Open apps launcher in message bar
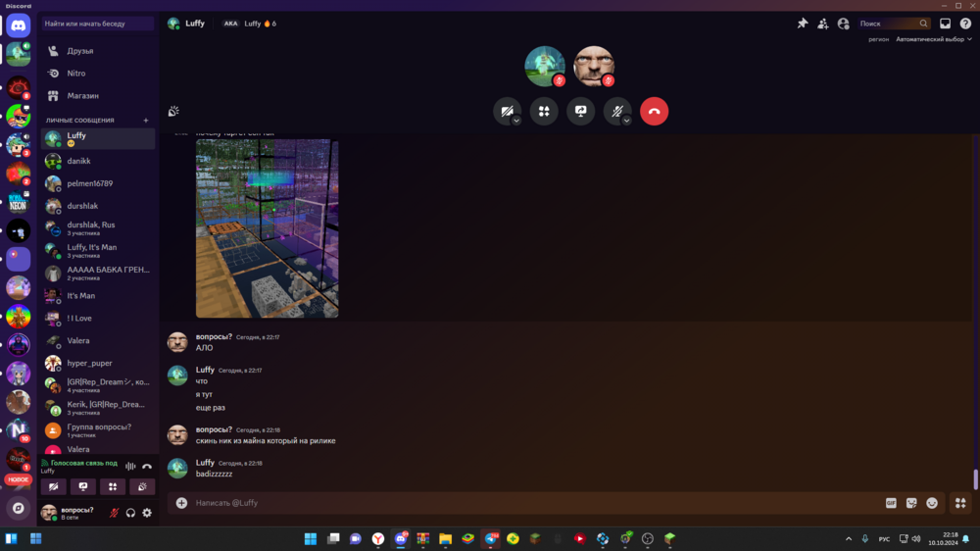This screenshot has height=551, width=980. point(960,503)
